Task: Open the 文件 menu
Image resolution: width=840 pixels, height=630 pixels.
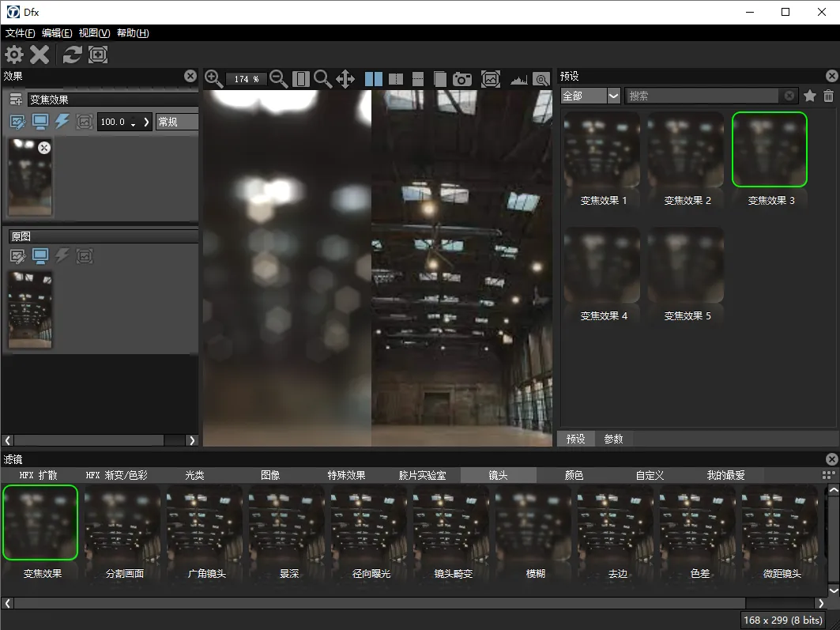Action: (x=21, y=33)
